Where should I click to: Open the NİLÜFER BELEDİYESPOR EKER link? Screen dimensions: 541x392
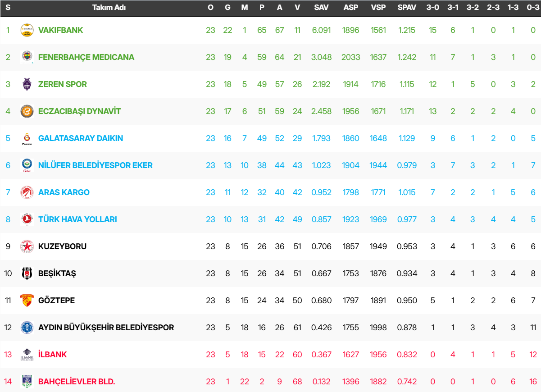(x=95, y=165)
